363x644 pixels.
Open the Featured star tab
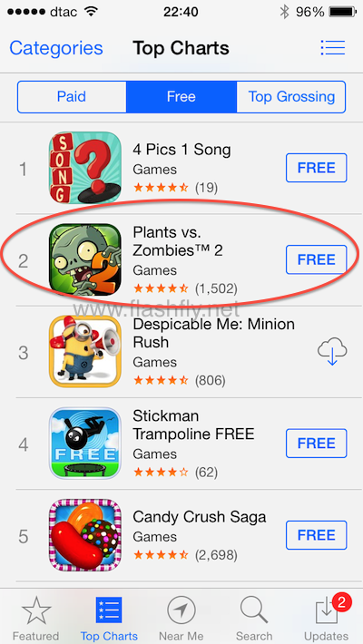pos(36,618)
